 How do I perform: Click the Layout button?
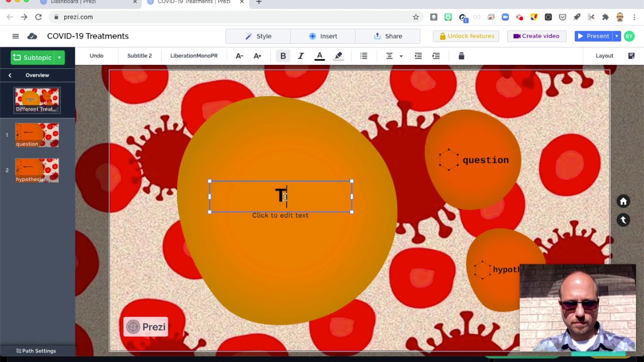(x=605, y=56)
